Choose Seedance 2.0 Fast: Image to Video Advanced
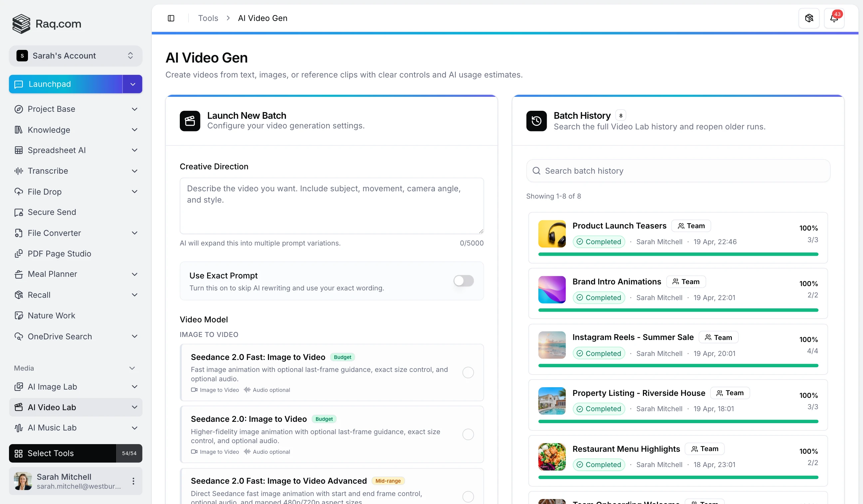The height and width of the screenshot is (504, 863). coord(468,496)
